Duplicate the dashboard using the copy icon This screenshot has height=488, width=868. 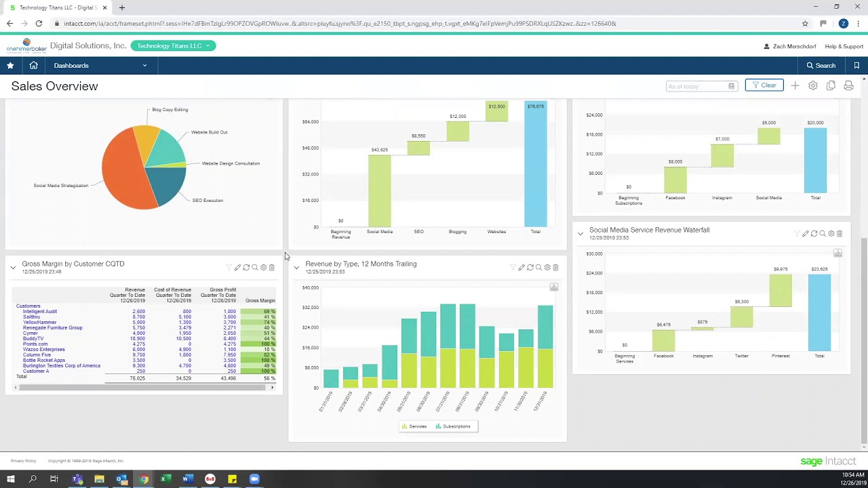point(829,85)
